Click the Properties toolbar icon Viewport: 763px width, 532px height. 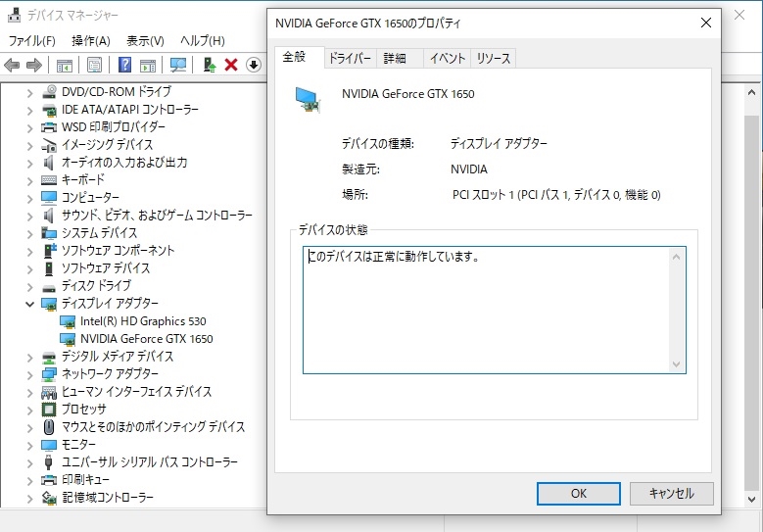(94, 65)
